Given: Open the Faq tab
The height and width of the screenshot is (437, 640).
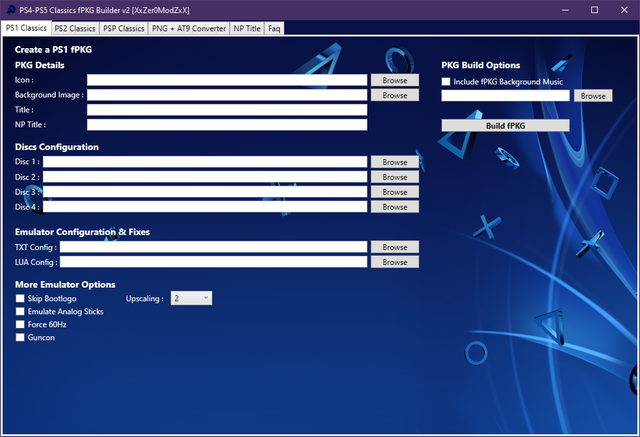Looking at the screenshot, I should pos(274,29).
